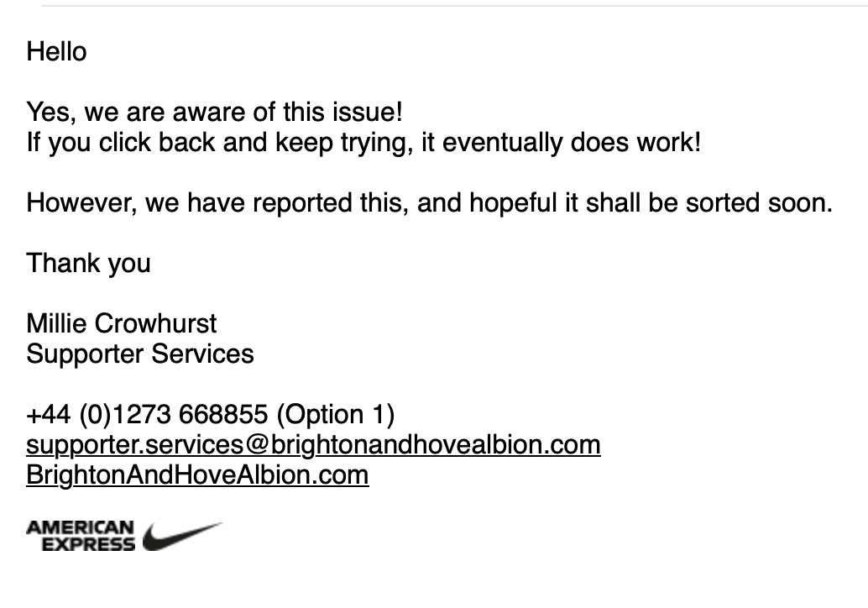
Task: Click the sentence 'Yes, we are aware'
Action: click(214, 112)
